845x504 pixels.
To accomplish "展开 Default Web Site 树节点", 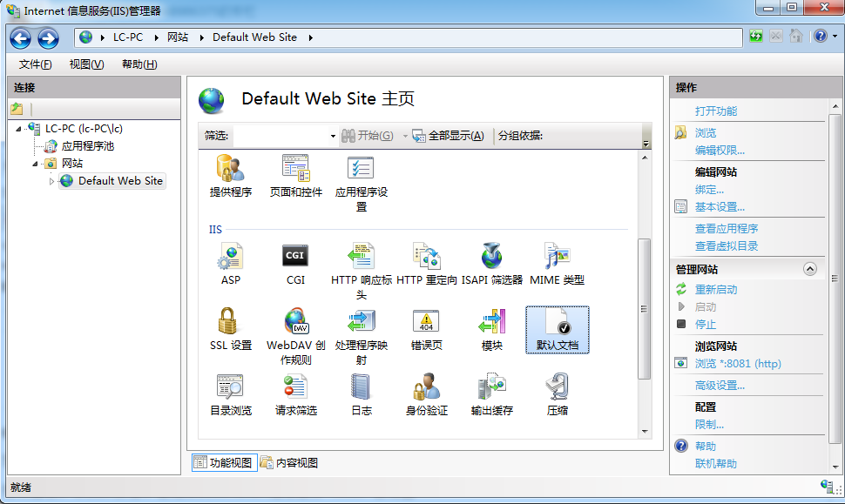I will 52,181.
